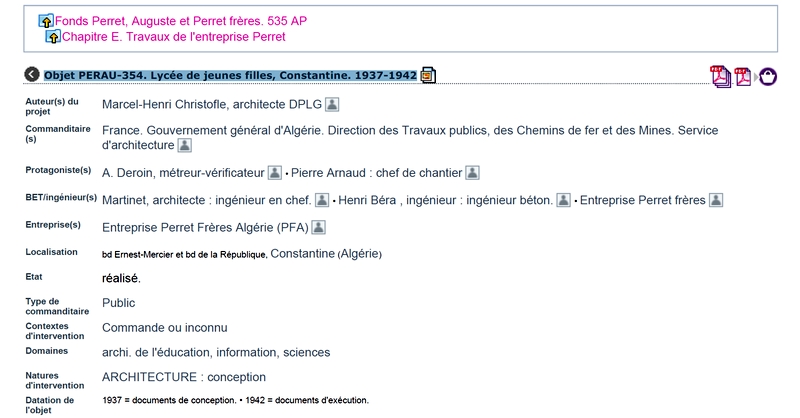This screenshot has width=800, height=418.
Task: Export multi-page PDF icon at top right
Action: coord(720,77)
